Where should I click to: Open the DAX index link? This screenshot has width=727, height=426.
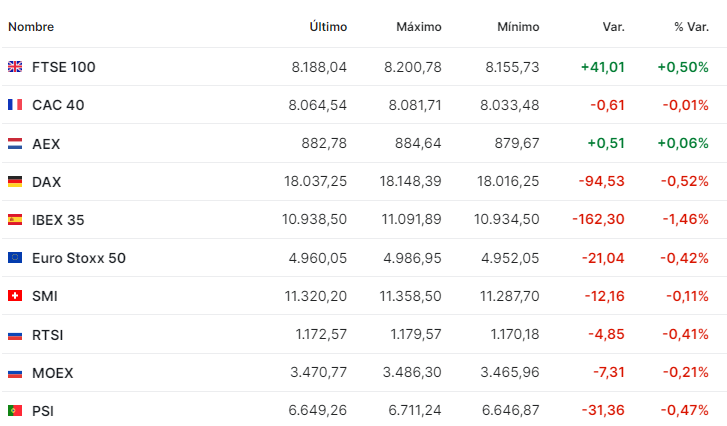47,182
